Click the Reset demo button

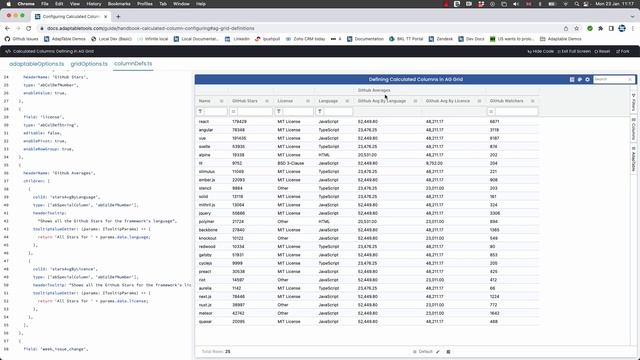(602, 51)
